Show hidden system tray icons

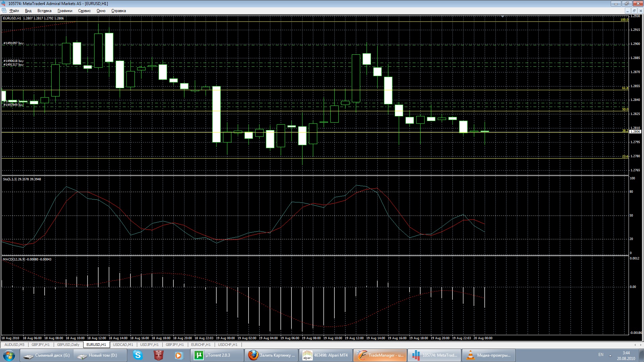(x=610, y=355)
